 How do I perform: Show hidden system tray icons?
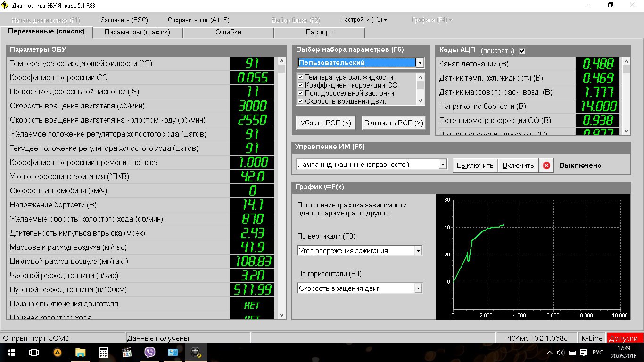tap(550, 353)
